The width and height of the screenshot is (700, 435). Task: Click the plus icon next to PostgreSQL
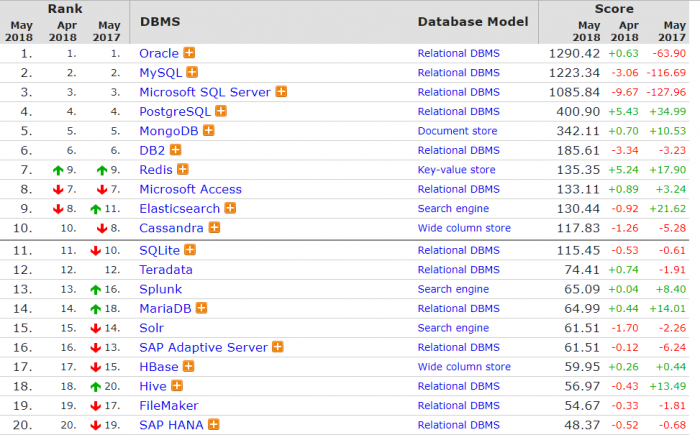[x=221, y=111]
